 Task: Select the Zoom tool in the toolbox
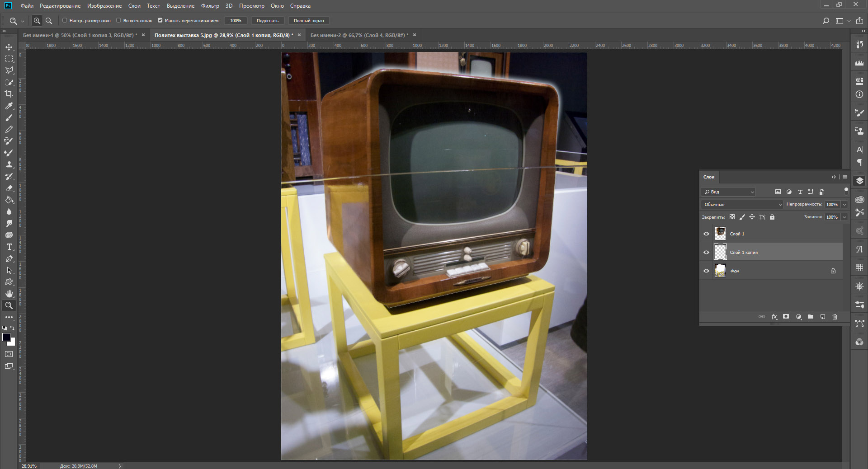9,305
